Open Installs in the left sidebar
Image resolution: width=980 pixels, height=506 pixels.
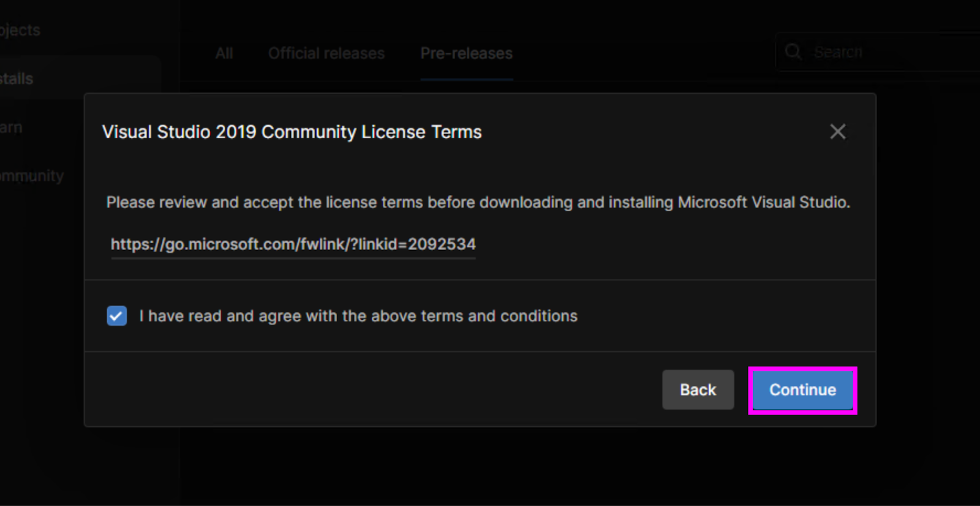point(17,78)
